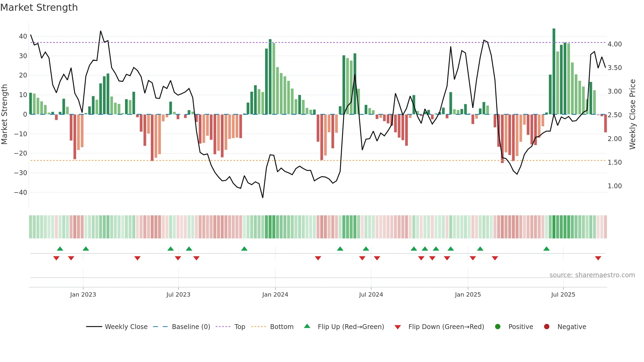Click the '10' tick on left axis

tap(23, 95)
